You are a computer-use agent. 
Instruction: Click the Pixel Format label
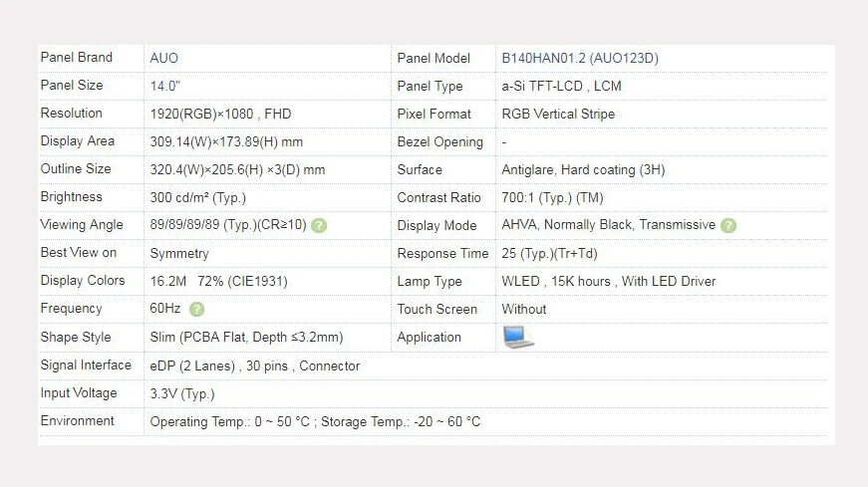click(x=434, y=114)
